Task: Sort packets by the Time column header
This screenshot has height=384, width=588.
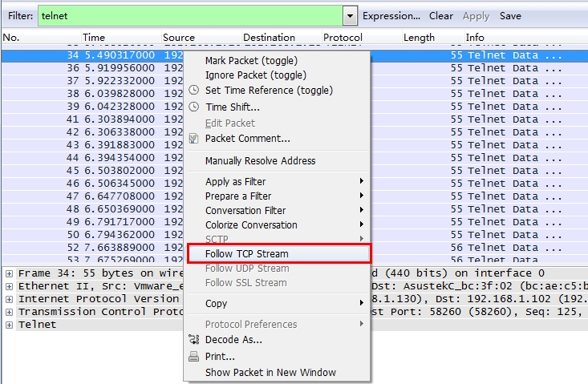Action: click(x=94, y=37)
